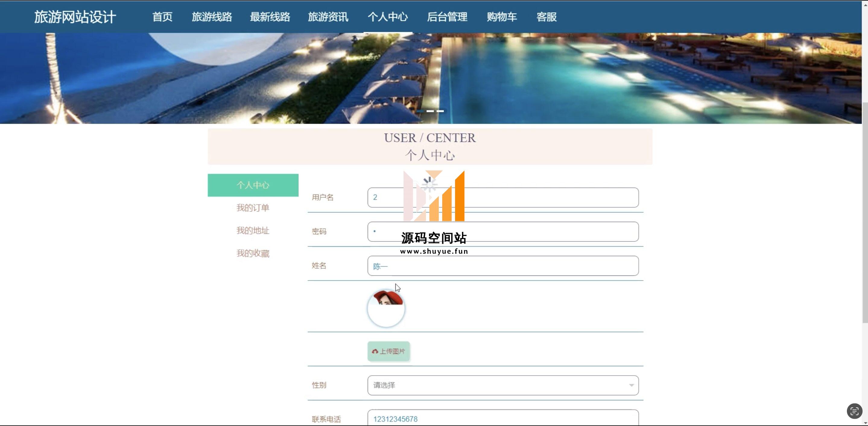The width and height of the screenshot is (868, 426).
Task: Open 我的地址 in the sidebar
Action: point(253,230)
